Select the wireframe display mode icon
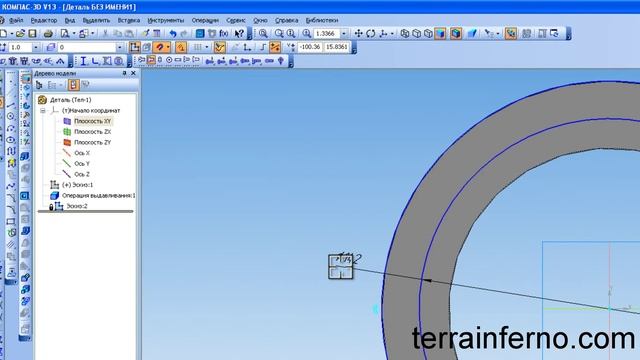Image resolution: width=640 pixels, height=360 pixels. click(404, 33)
